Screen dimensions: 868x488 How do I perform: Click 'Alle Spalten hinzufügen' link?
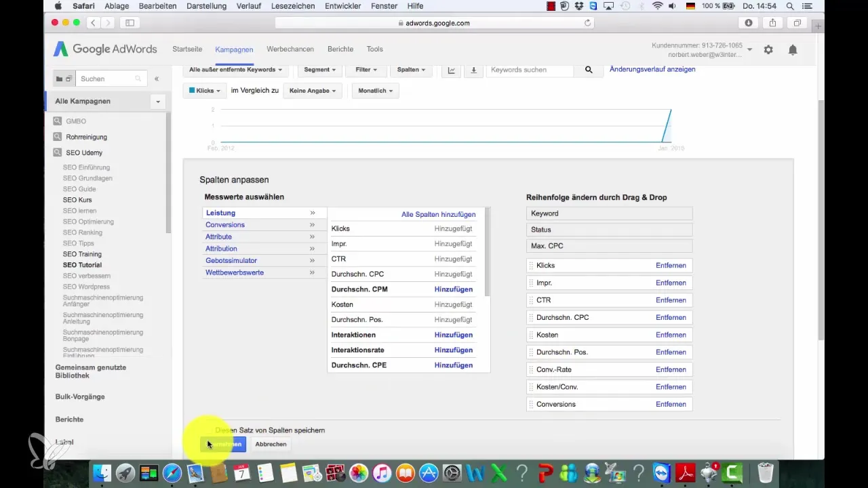tap(438, 214)
